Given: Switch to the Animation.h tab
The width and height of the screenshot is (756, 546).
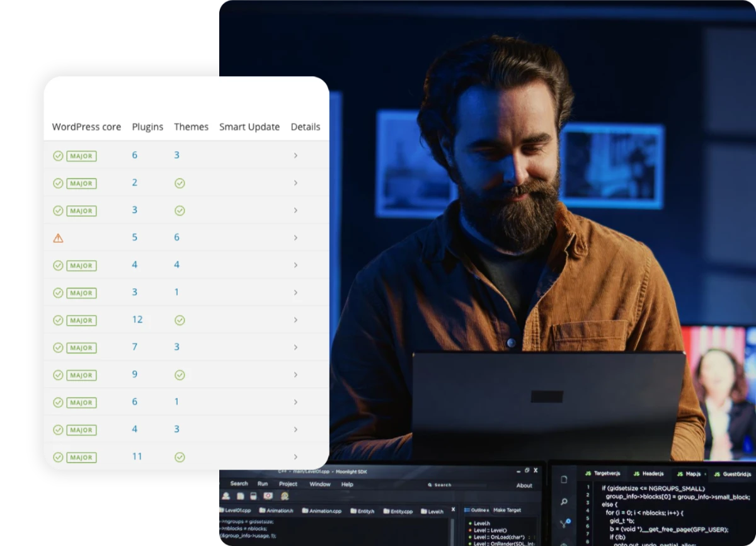Looking at the screenshot, I should 277,511.
